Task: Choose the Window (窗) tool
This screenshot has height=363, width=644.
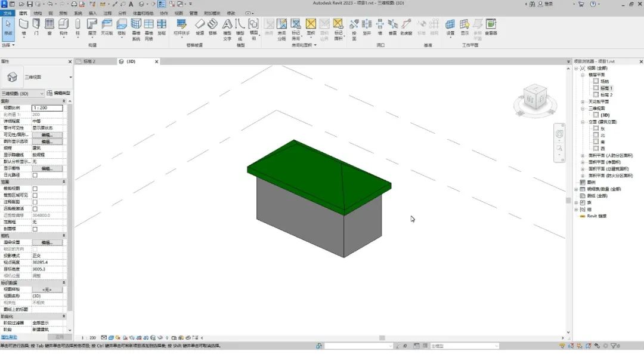Action: (49, 26)
